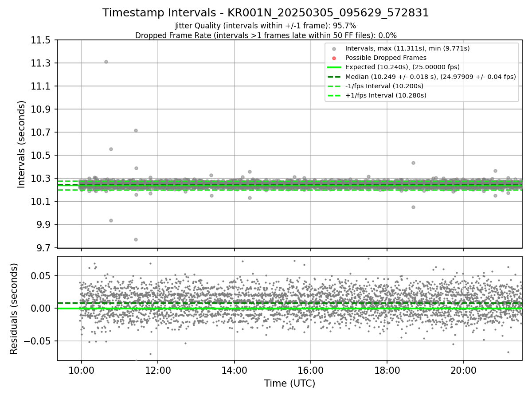Image resolution: width=532 pixels, height=399 pixels.
Task: Click legend entry "-1/fps Interval (10.200s)"
Action: pyautogui.click(x=384, y=86)
